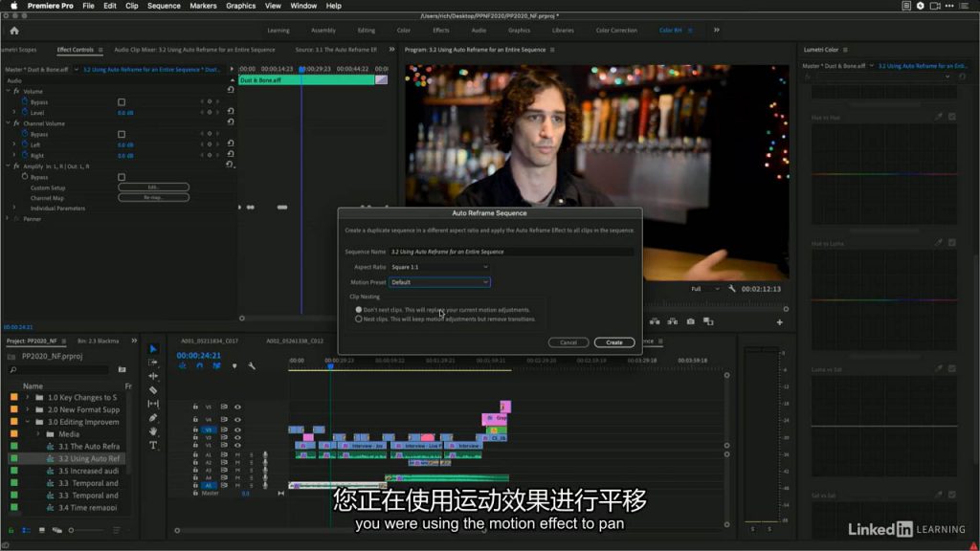Viewport: 980px width, 551px height.
Task: Click the Extract button in Program monitor
Action: [673, 321]
